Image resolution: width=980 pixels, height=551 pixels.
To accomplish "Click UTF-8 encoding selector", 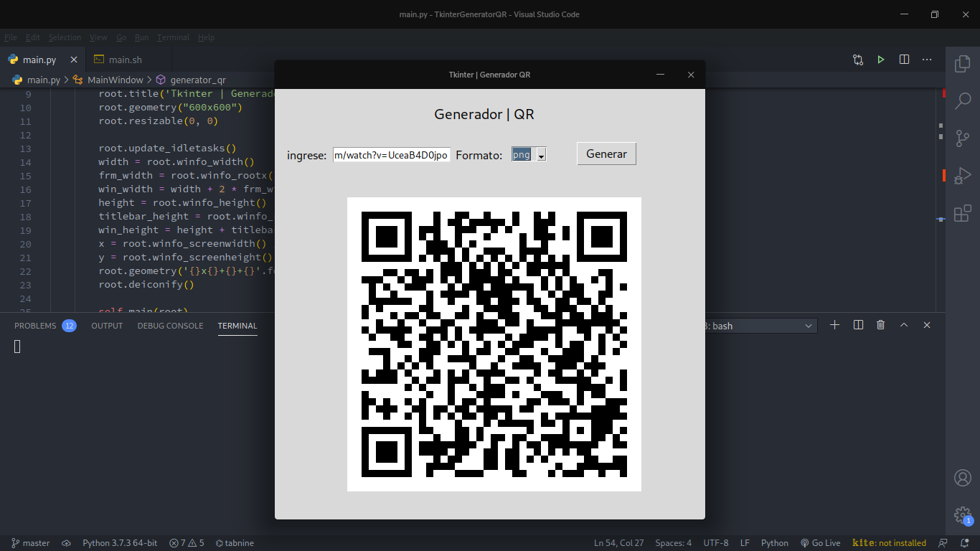I will click(716, 543).
